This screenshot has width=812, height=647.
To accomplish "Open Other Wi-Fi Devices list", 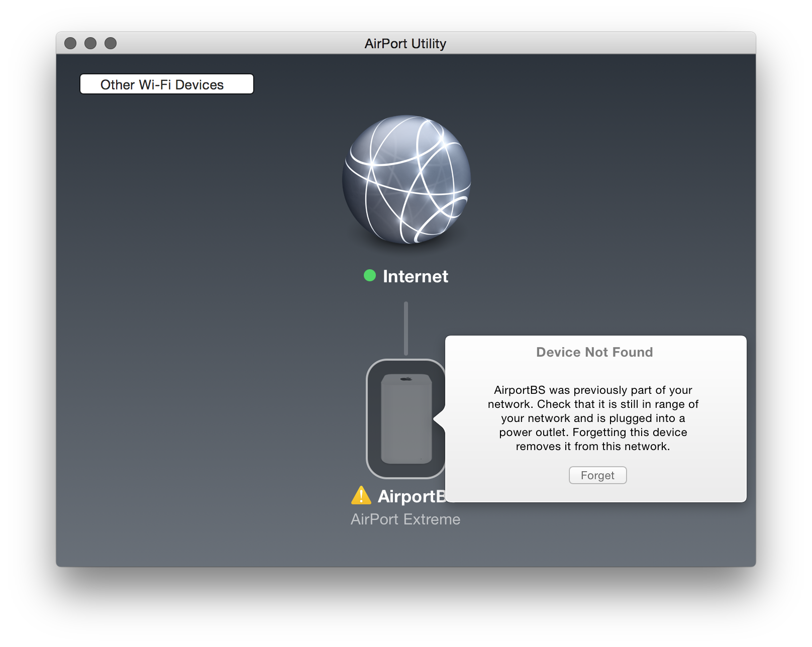I will click(x=167, y=84).
